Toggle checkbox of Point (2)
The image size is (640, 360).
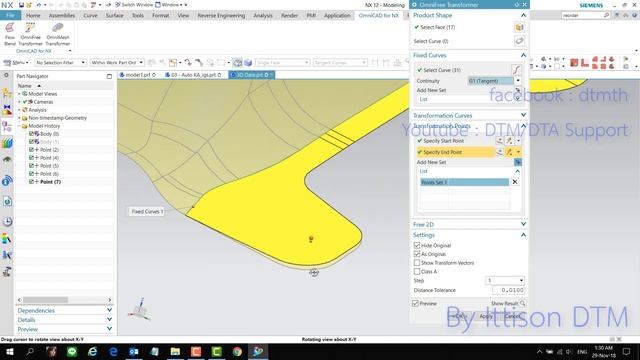coord(31,150)
